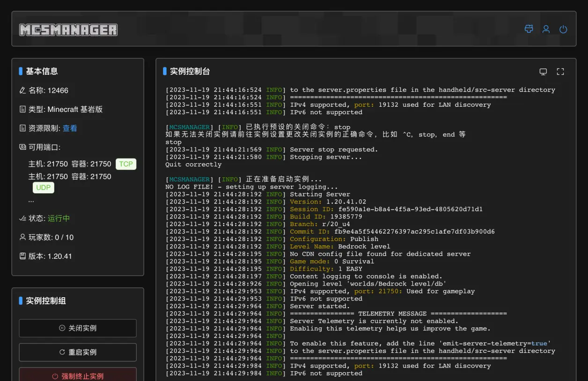Click the player count 0 / 10

64,237
